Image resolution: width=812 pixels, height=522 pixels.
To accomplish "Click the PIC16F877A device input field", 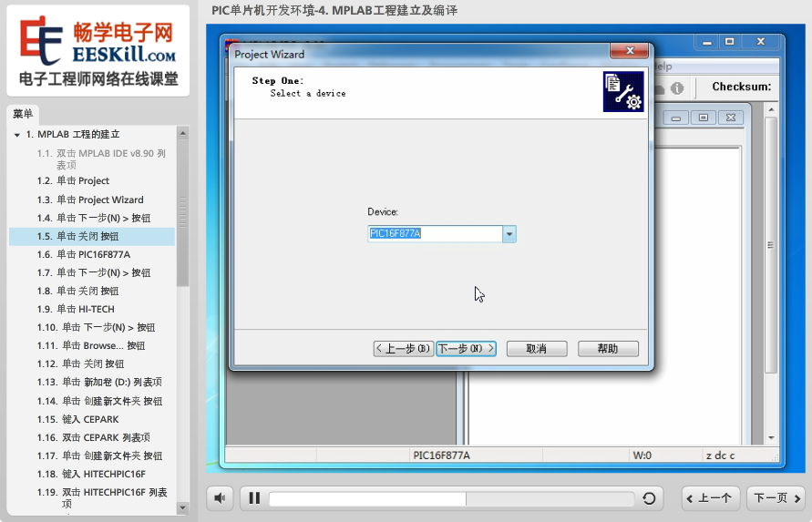I will (x=435, y=234).
